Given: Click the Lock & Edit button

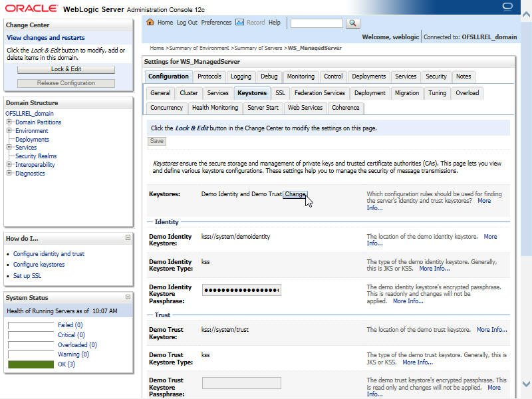Looking at the screenshot, I should point(66,69).
